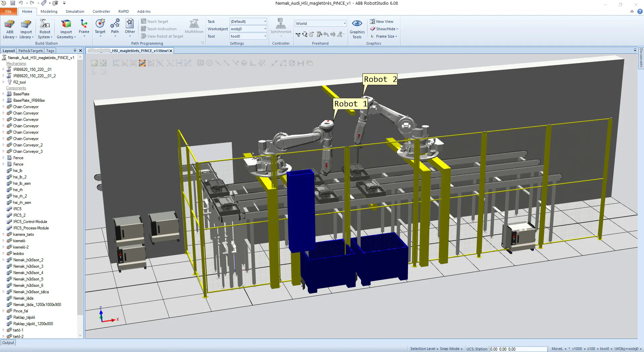Select the Point to Point measure tool
The height and width of the screenshot is (352, 644).
click(275, 63)
